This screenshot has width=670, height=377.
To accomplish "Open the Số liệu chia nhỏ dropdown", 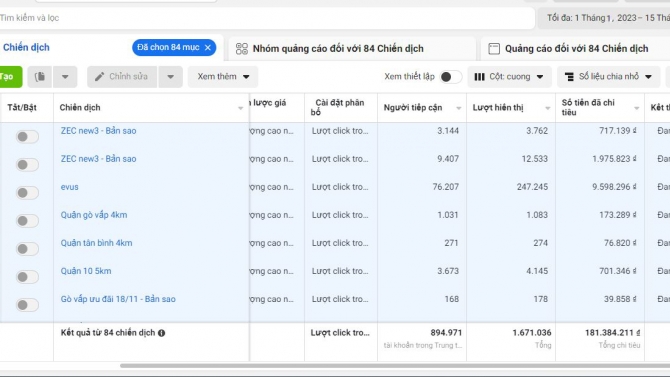I will click(x=608, y=77).
